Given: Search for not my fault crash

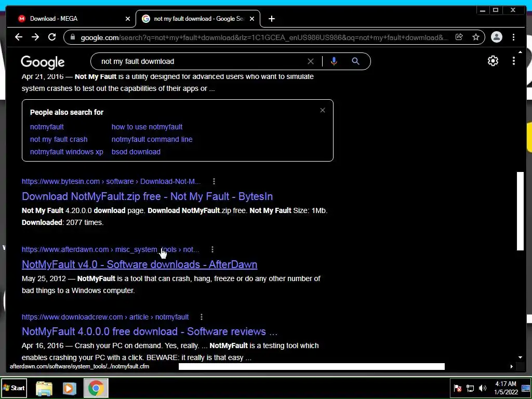Looking at the screenshot, I should [x=59, y=139].
